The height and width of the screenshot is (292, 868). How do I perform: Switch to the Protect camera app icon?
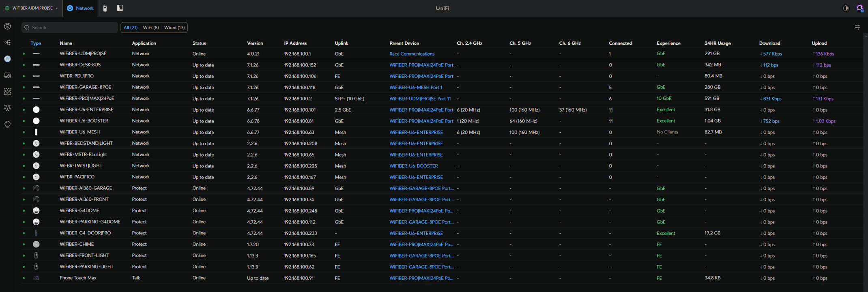pyautogui.click(x=105, y=8)
